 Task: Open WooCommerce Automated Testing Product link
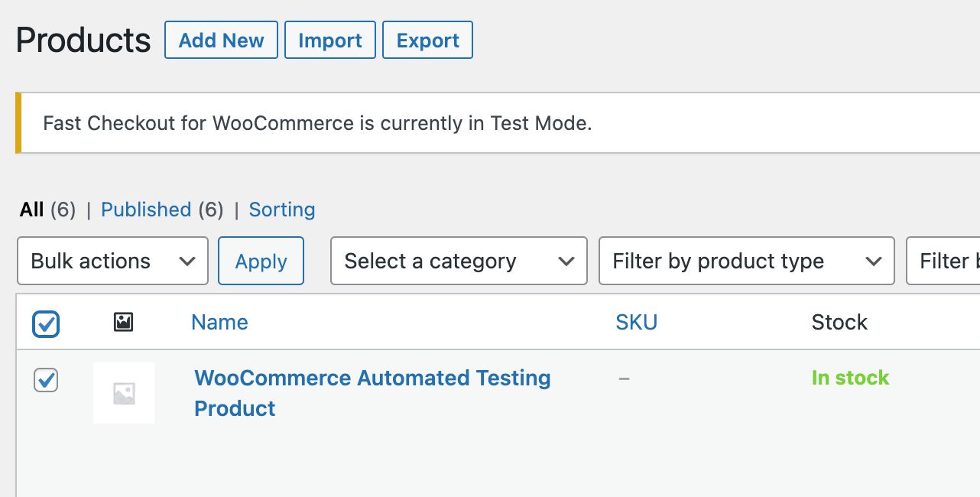click(372, 378)
